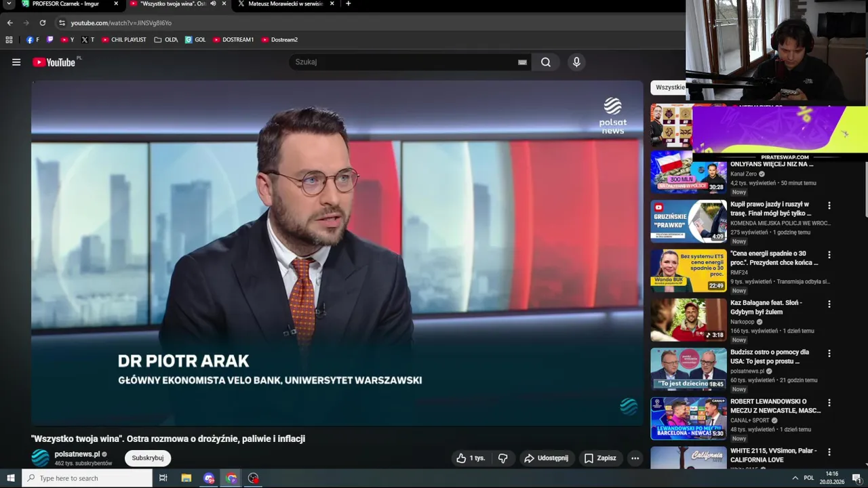Open the apps grid bookmark icon
Screen dimensions: 868x488
[x=9, y=40]
